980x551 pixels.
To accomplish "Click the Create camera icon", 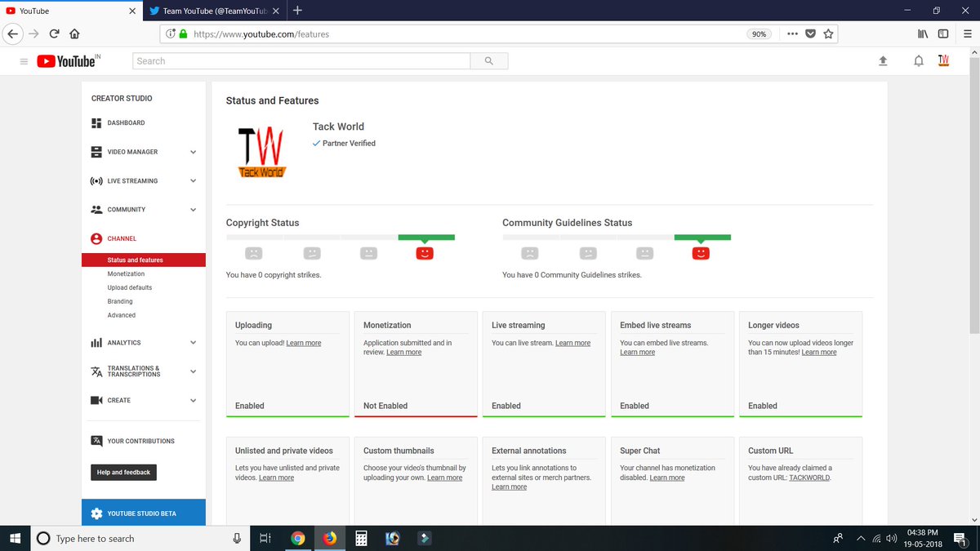I will pyautogui.click(x=96, y=400).
